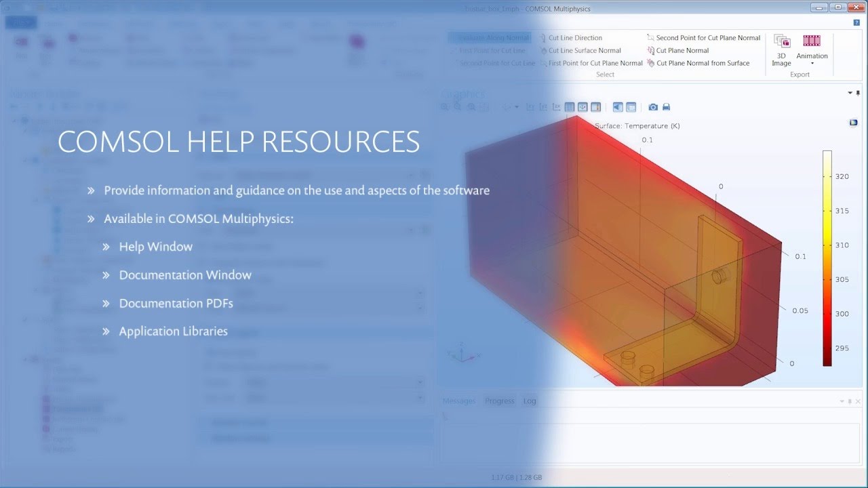Click the print icon in Graphics toolbar
Viewport: 868px width, 488px height.
pyautogui.click(x=666, y=107)
